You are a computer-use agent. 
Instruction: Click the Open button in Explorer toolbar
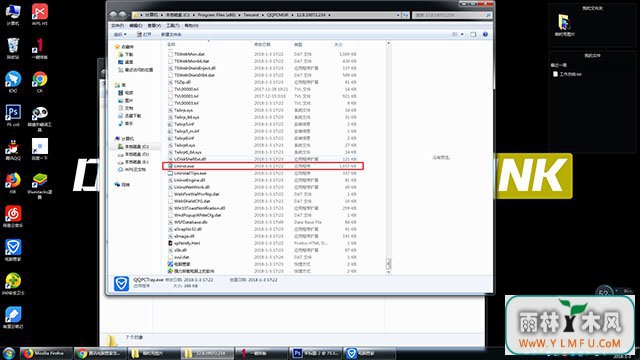point(144,34)
